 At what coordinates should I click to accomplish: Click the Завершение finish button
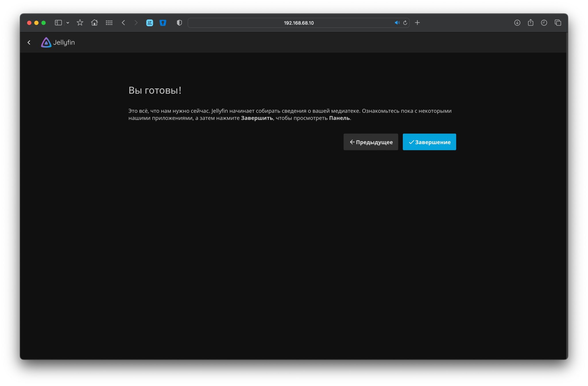tap(429, 142)
